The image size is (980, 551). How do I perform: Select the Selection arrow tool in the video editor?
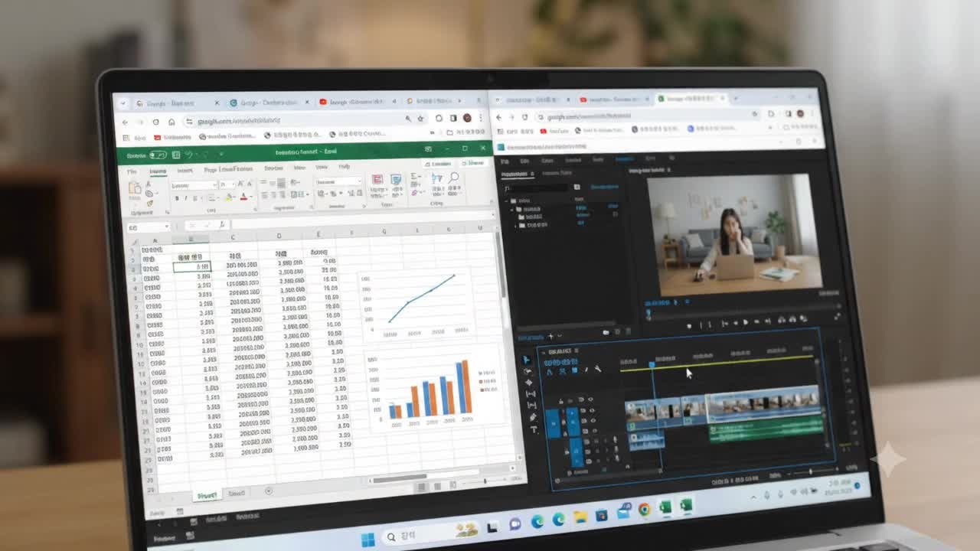(x=526, y=360)
